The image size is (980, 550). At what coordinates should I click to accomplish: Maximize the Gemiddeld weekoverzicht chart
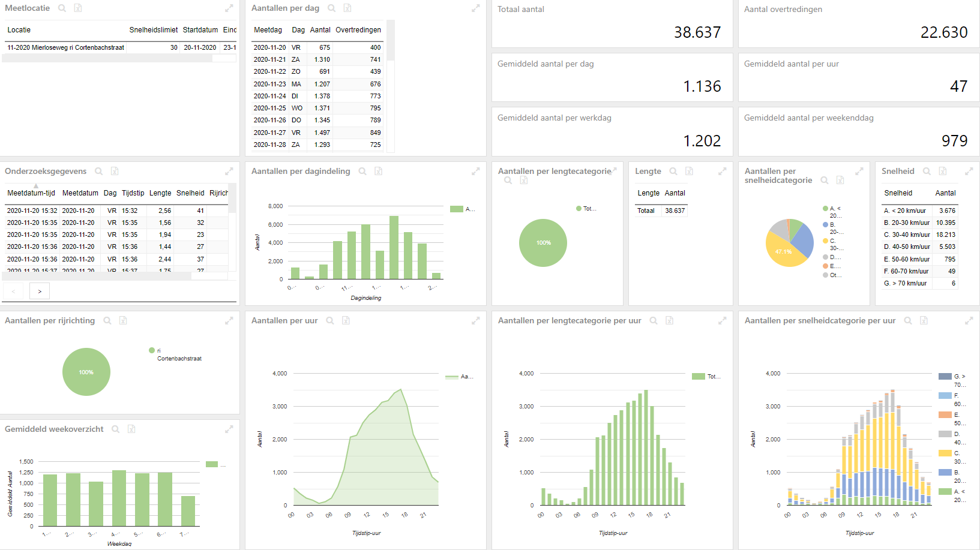click(x=229, y=429)
